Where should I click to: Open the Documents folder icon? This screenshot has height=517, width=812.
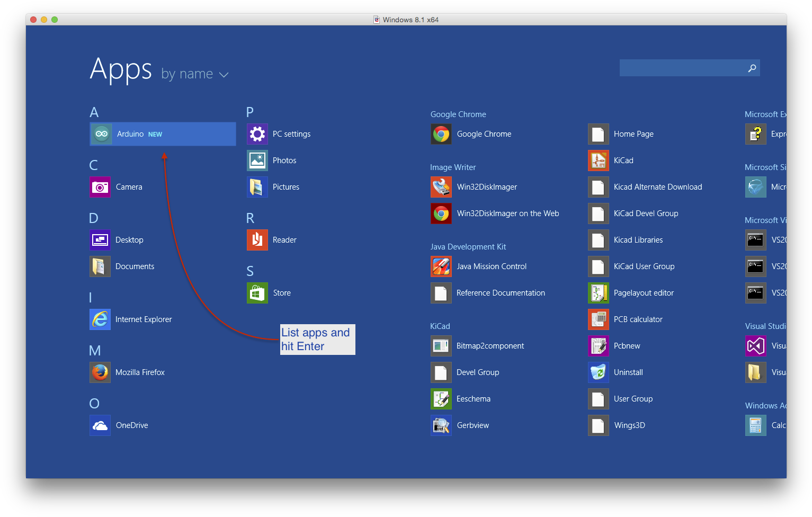coord(100,266)
